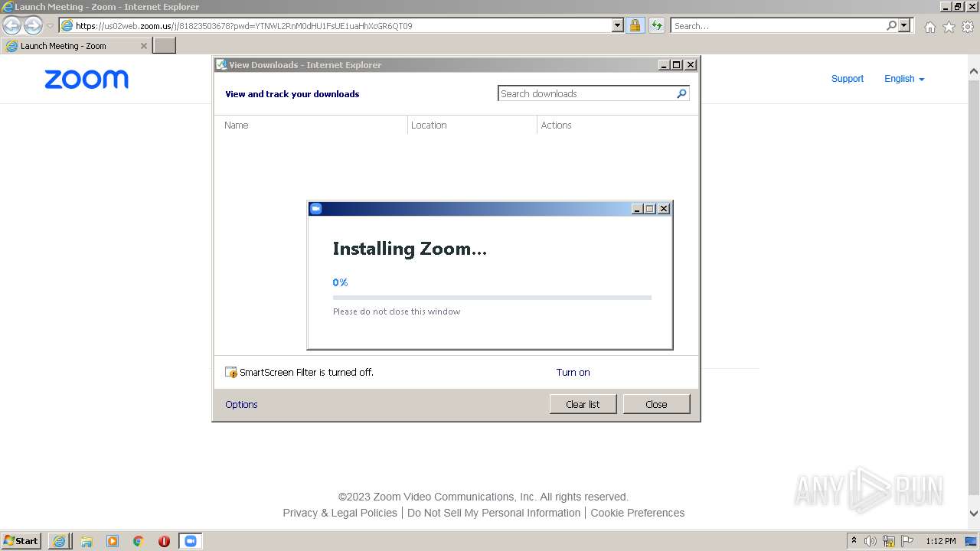Open Privacy & Legal Policies link
This screenshot has width=980, height=551.
tap(340, 513)
